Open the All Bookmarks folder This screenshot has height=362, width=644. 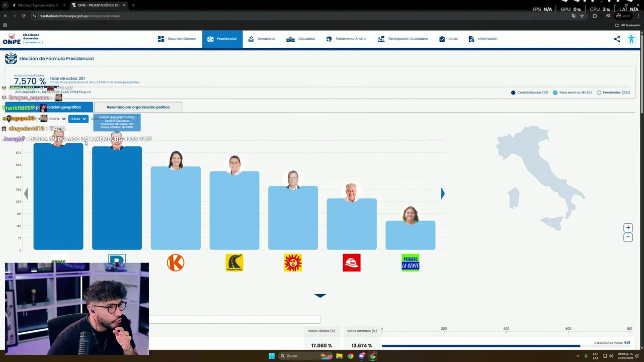coord(627,25)
